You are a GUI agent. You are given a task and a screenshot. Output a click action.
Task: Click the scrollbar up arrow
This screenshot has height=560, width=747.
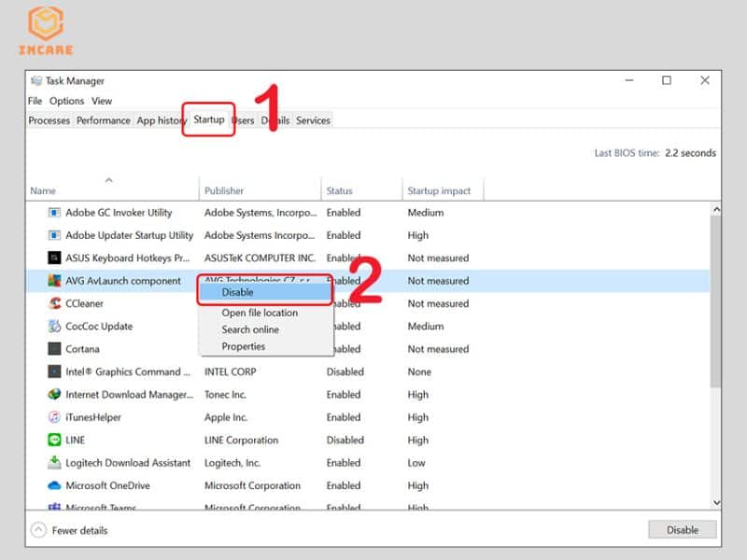[715, 209]
